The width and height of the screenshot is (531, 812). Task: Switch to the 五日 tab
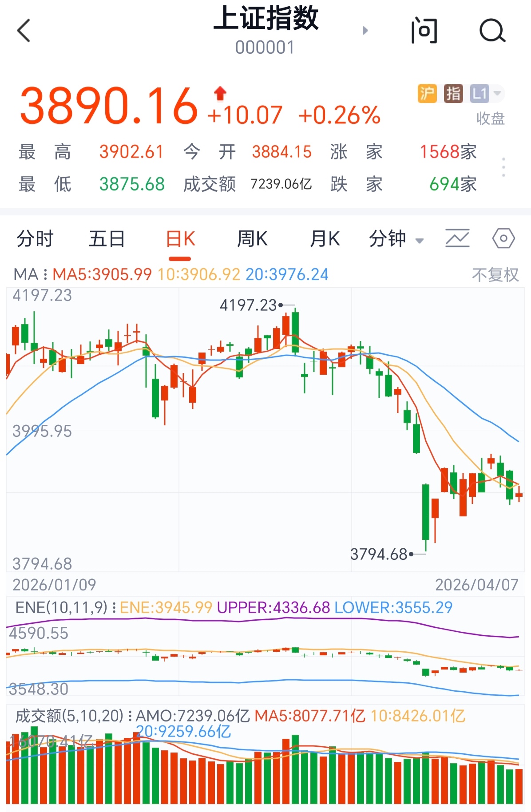(x=107, y=239)
